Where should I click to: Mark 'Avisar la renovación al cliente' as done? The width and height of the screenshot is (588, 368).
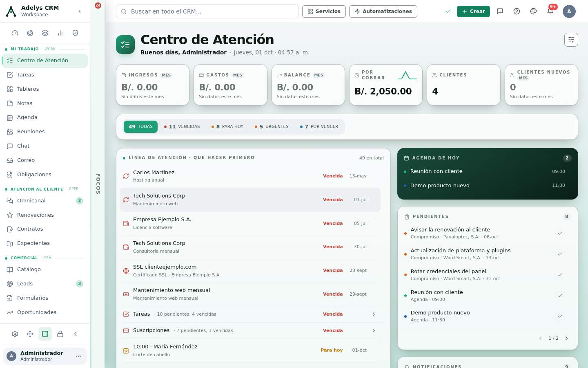pyautogui.click(x=560, y=233)
